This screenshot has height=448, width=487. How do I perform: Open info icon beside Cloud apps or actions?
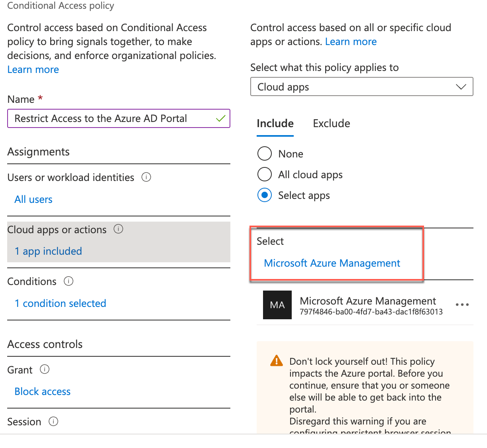point(118,229)
